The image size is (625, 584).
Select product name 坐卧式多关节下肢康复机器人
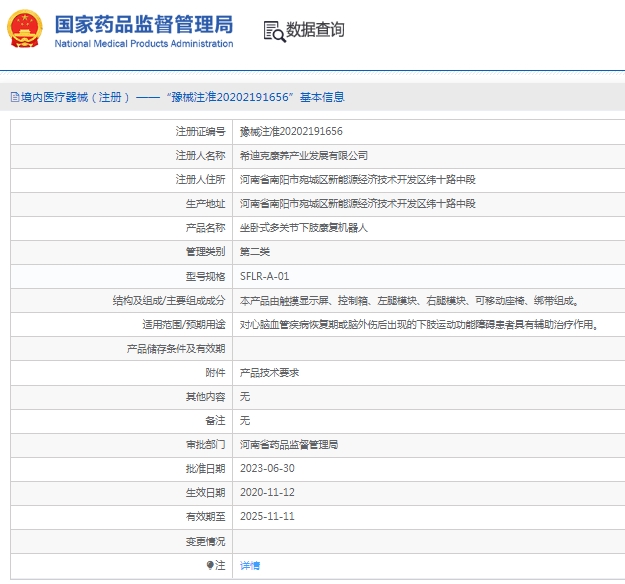click(x=304, y=228)
